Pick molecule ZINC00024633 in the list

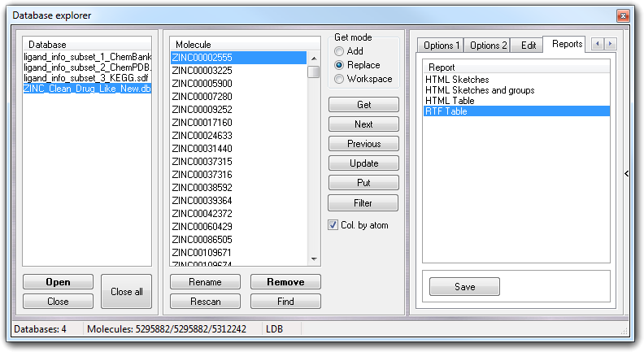click(x=202, y=136)
